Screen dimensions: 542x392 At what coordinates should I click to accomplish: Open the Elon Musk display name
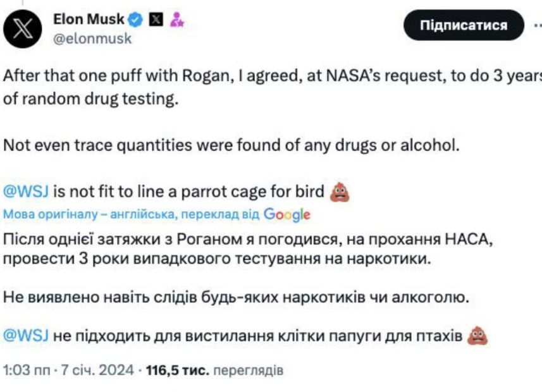click(x=89, y=20)
